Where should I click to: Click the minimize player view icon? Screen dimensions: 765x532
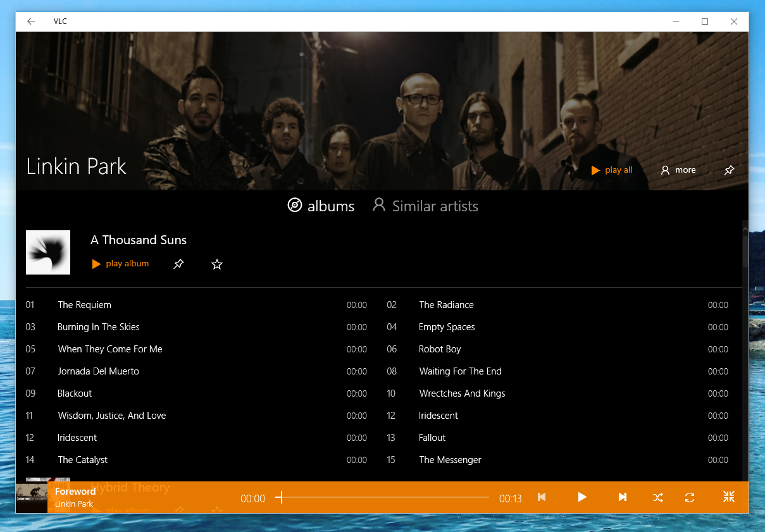point(729,497)
